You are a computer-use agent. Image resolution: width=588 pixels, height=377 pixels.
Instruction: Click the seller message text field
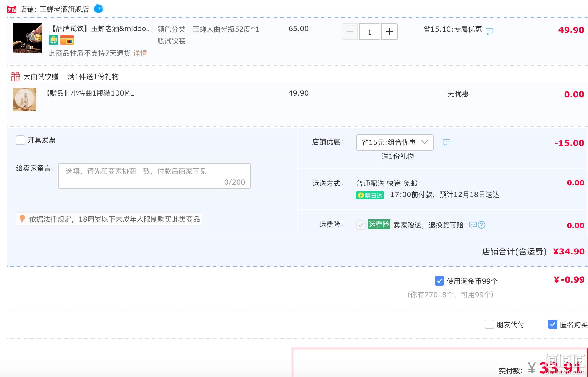point(154,176)
